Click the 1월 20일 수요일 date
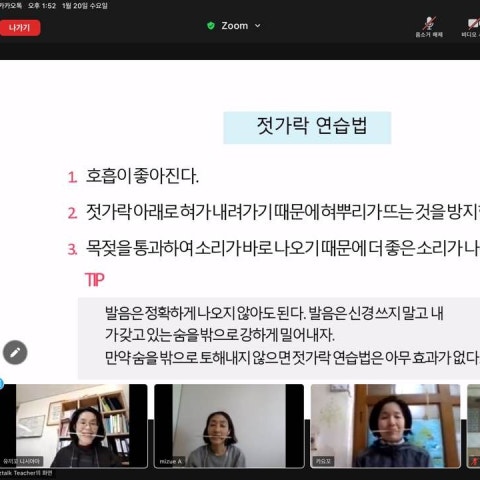The height and width of the screenshot is (480, 480). (x=85, y=6)
